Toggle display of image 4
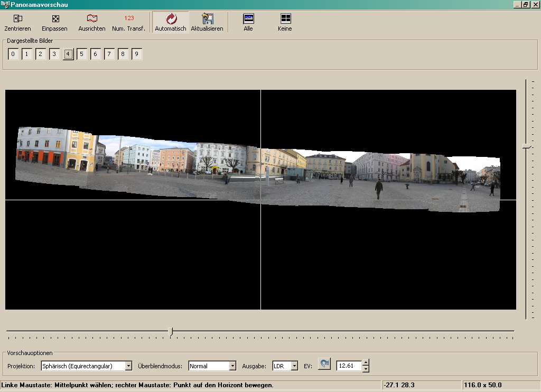The height and width of the screenshot is (392, 541). coord(68,54)
